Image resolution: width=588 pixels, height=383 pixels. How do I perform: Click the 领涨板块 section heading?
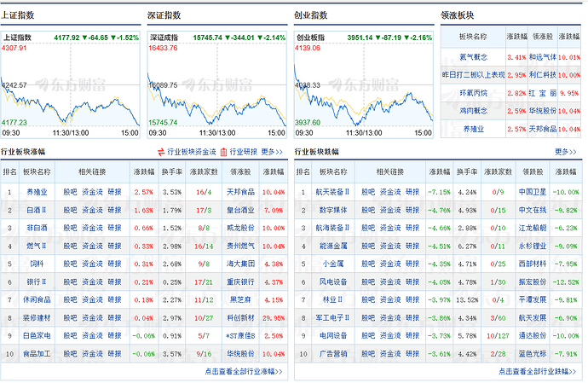tap(457, 15)
